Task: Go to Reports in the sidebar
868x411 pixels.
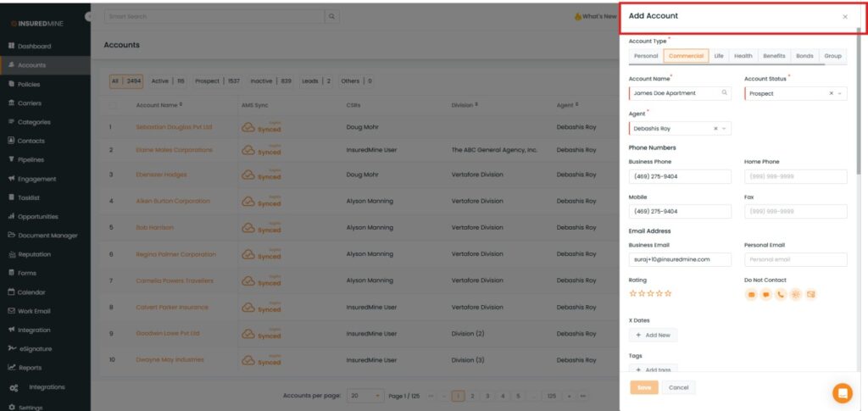Action: (30, 368)
